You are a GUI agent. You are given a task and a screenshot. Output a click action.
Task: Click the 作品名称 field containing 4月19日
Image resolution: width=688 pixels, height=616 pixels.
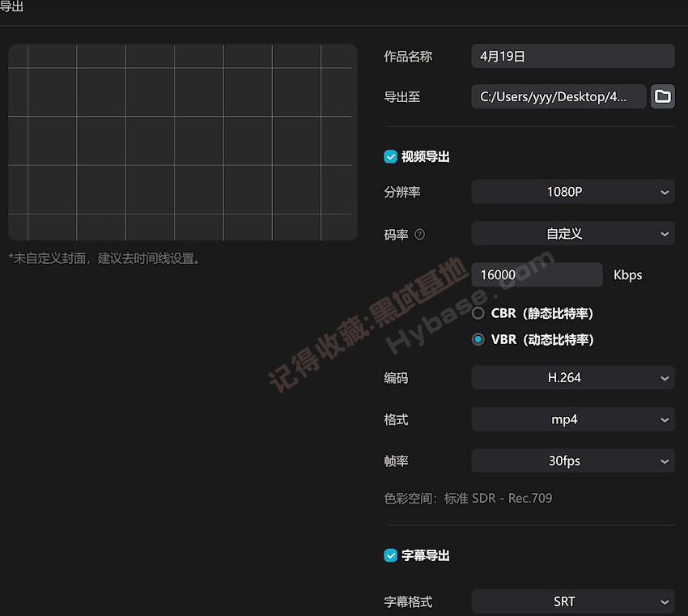tap(573, 56)
